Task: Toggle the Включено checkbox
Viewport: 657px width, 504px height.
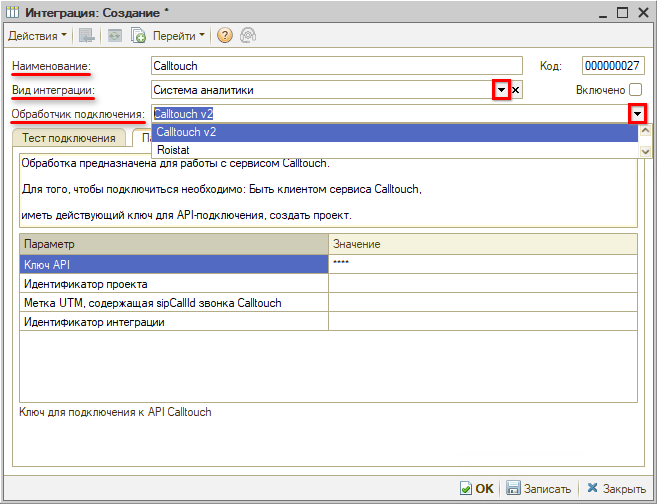Action: (x=635, y=90)
